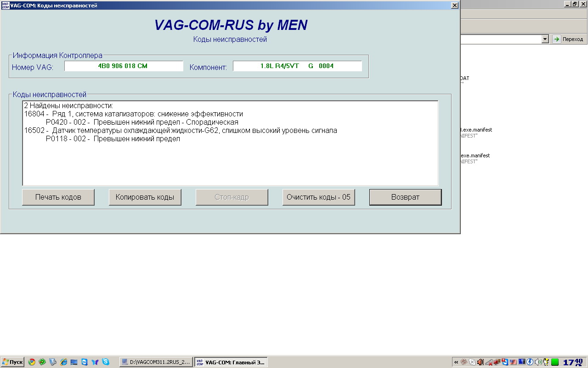Click the VAG-COM icon in the title bar

(x=6, y=6)
